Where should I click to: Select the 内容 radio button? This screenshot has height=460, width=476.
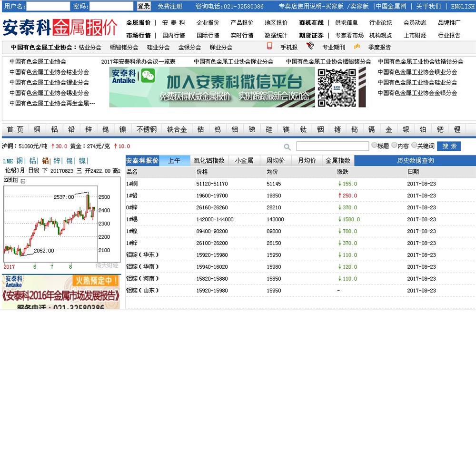(x=394, y=145)
